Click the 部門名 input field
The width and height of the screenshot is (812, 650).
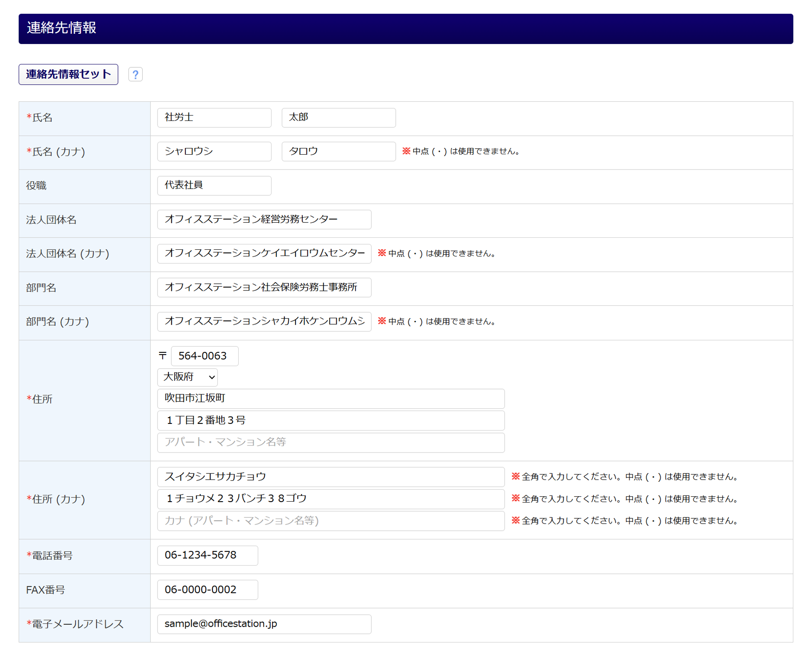click(264, 287)
